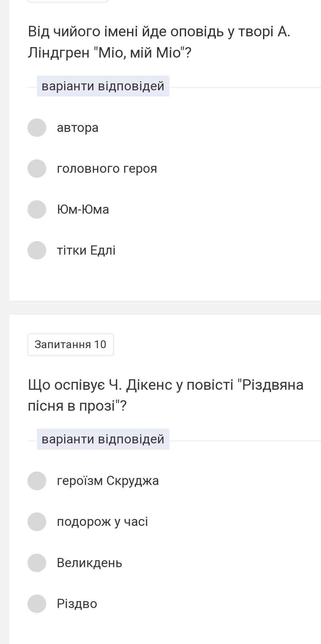
Task: Pick the 'Великдень' radio option
Action: point(37,563)
